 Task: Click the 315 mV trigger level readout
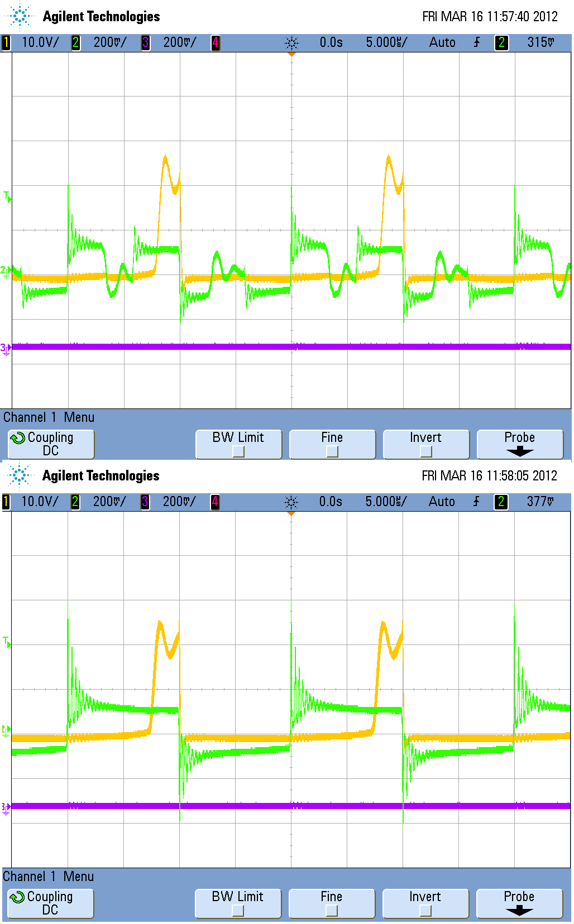(x=541, y=42)
